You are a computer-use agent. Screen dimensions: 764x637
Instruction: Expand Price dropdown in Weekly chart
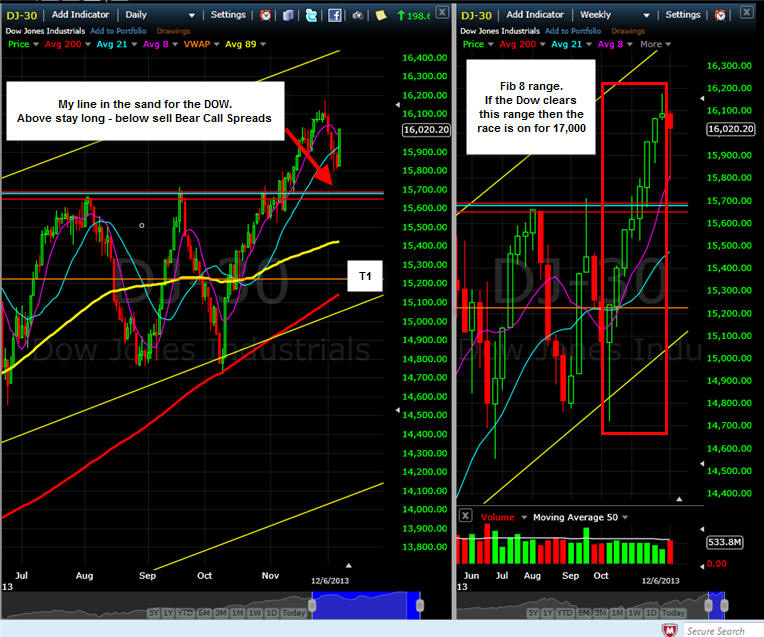click(x=491, y=44)
